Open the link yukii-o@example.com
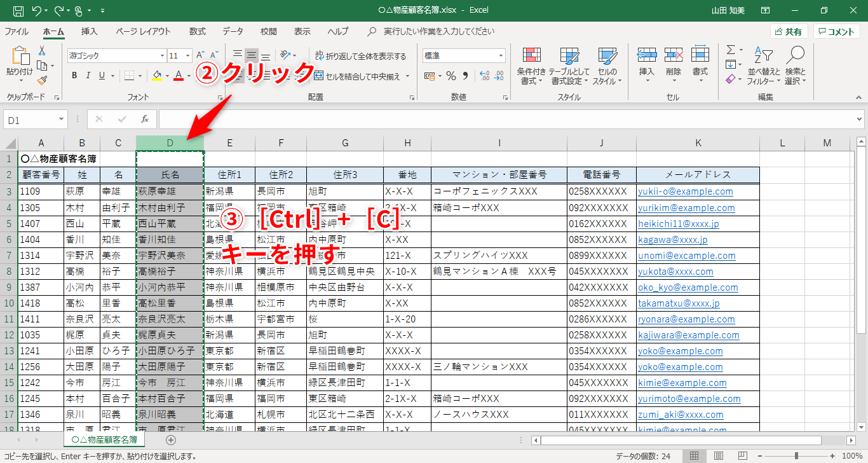The height and width of the screenshot is (463, 868). point(685,191)
